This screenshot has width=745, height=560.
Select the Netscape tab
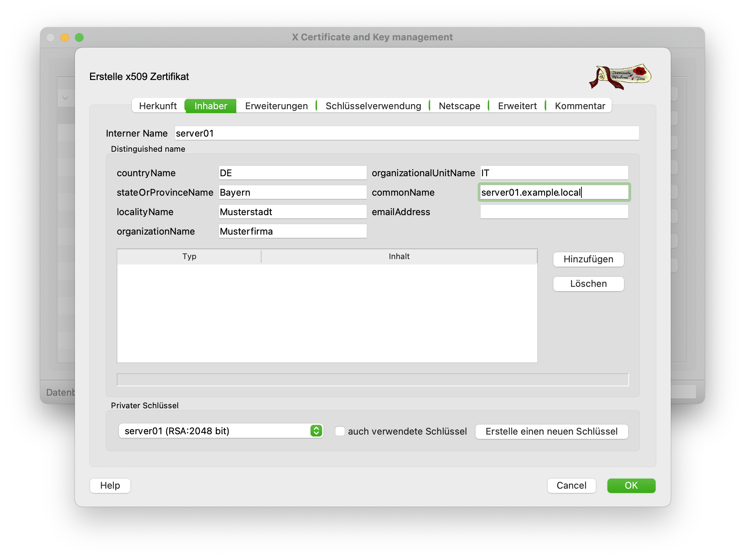459,106
